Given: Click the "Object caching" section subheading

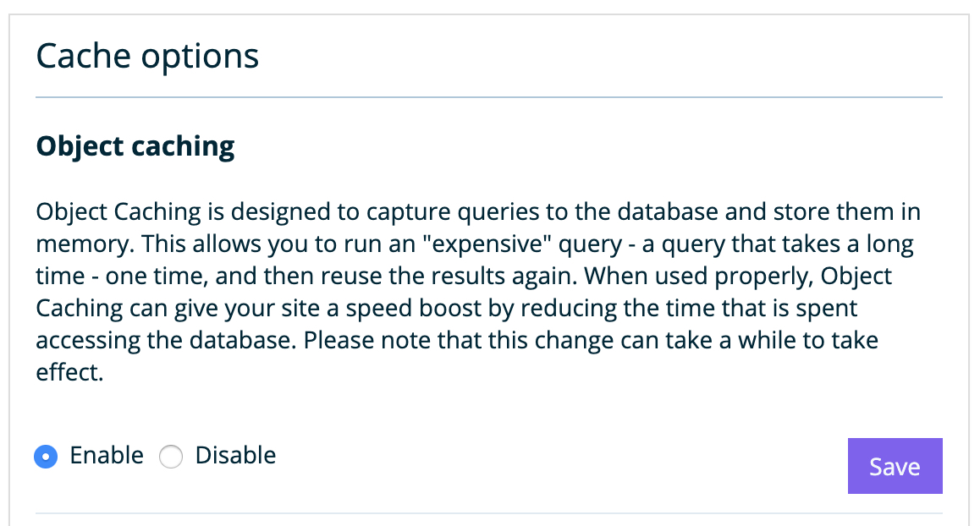Looking at the screenshot, I should click(x=135, y=146).
